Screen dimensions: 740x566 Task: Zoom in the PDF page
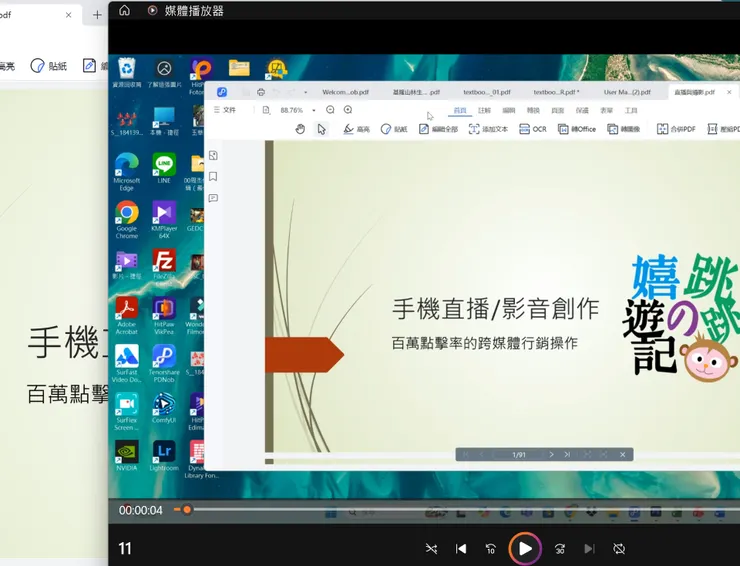[348, 110]
